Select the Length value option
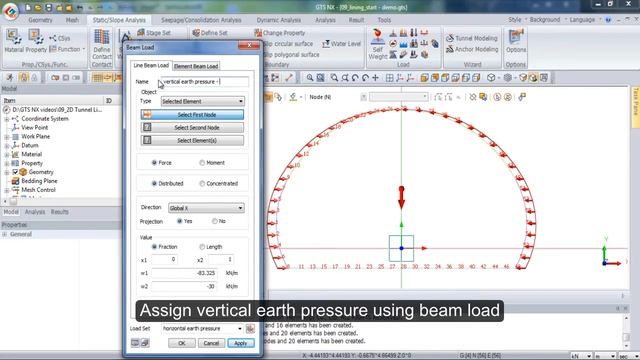The height and width of the screenshot is (360, 640). 202,247
